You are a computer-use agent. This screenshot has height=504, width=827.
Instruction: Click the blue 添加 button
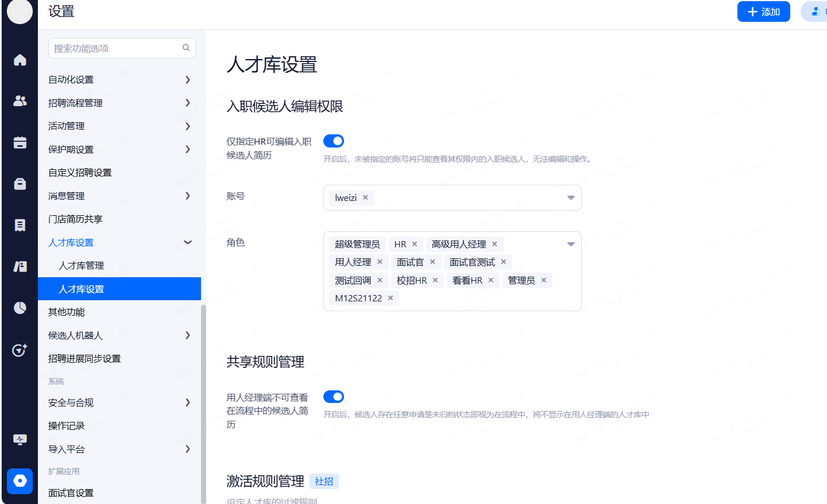(763, 11)
